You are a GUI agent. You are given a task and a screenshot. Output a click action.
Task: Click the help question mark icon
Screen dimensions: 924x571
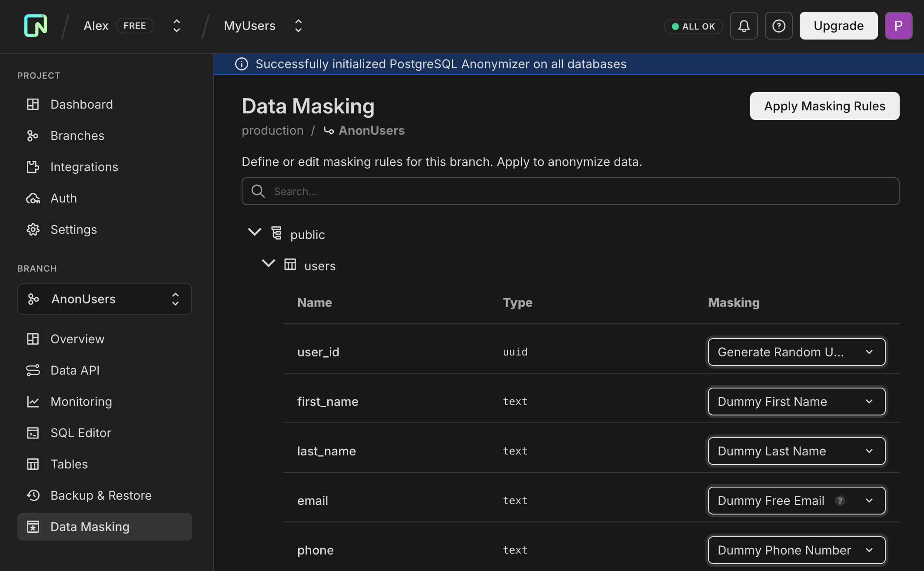[x=778, y=26]
